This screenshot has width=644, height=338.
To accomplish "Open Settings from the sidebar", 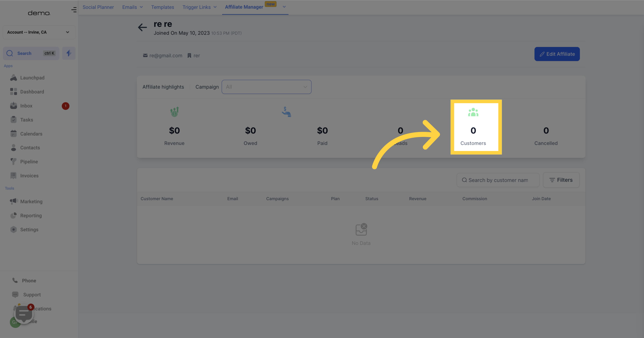I will pyautogui.click(x=29, y=229).
